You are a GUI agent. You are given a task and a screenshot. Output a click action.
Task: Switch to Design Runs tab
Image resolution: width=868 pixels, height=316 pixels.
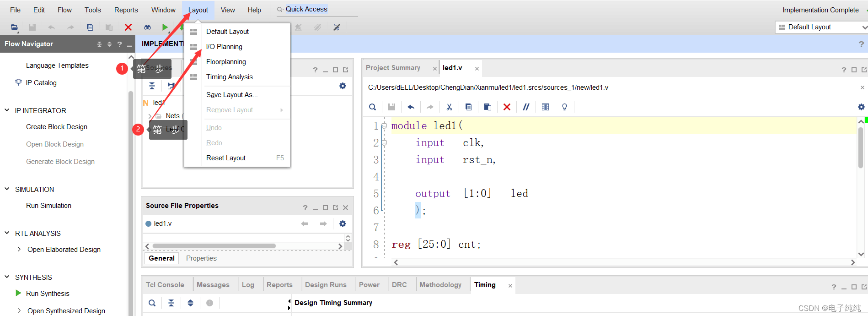point(326,285)
